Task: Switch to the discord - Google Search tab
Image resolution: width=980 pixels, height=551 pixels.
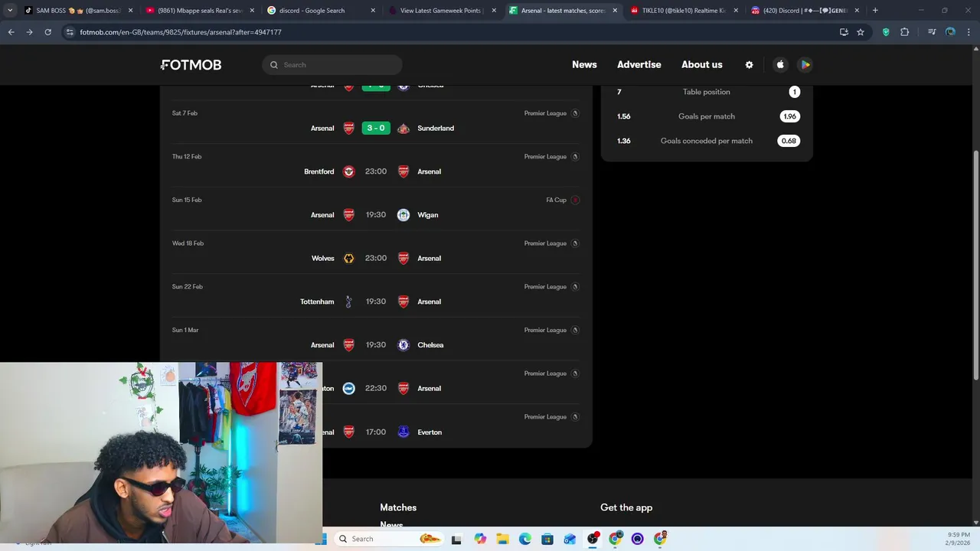Action: 322,11
